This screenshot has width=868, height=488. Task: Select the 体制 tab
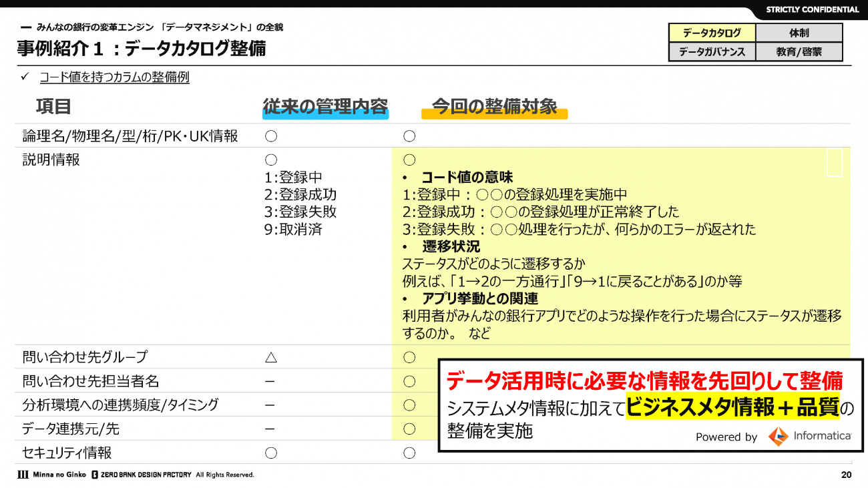coord(799,33)
